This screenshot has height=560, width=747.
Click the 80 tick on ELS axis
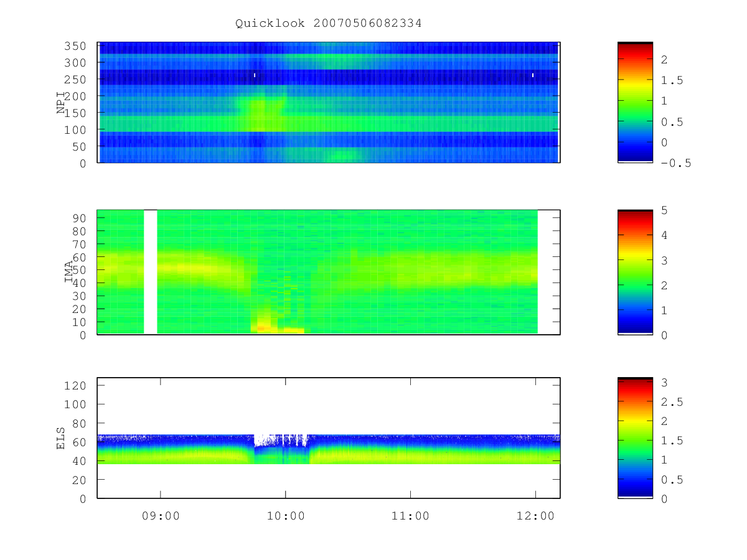80,423
